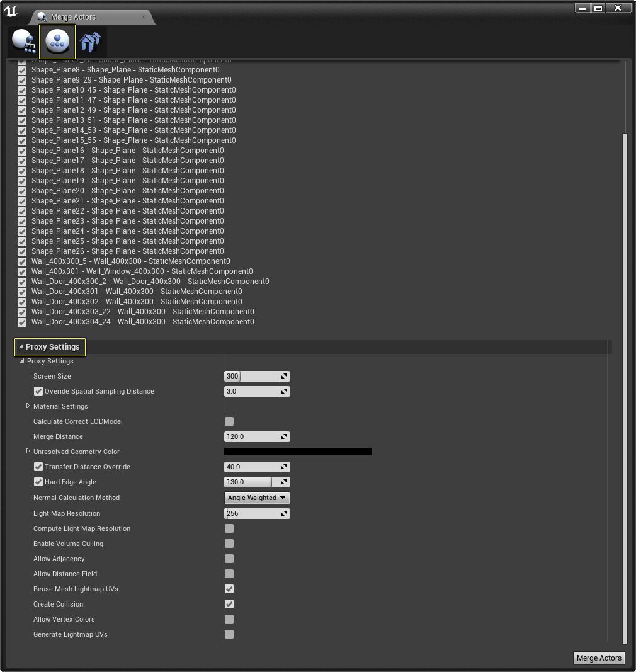Click the magnifier icon on Merge Actors tab
The image size is (636, 672).
click(42, 18)
